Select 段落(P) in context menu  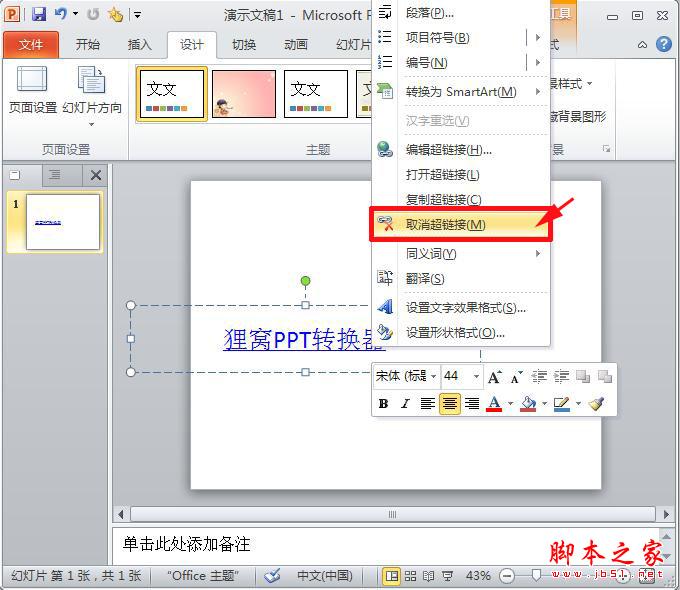[461, 13]
